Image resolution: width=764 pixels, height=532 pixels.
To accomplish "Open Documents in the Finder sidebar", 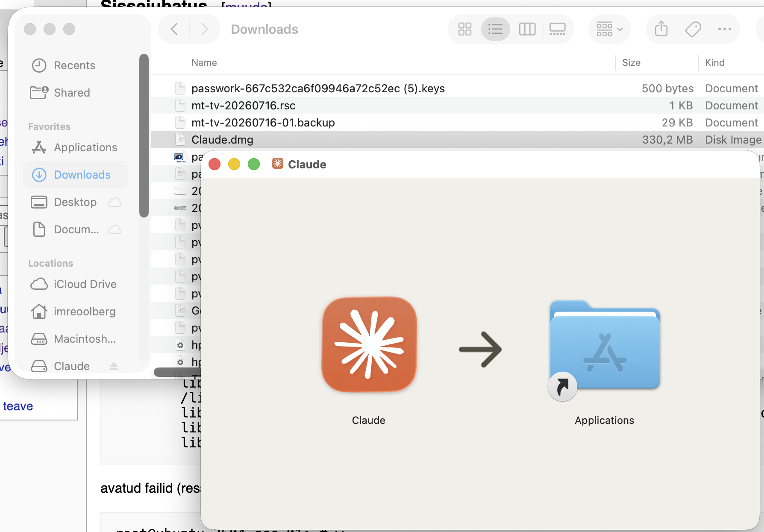I will [65, 229].
